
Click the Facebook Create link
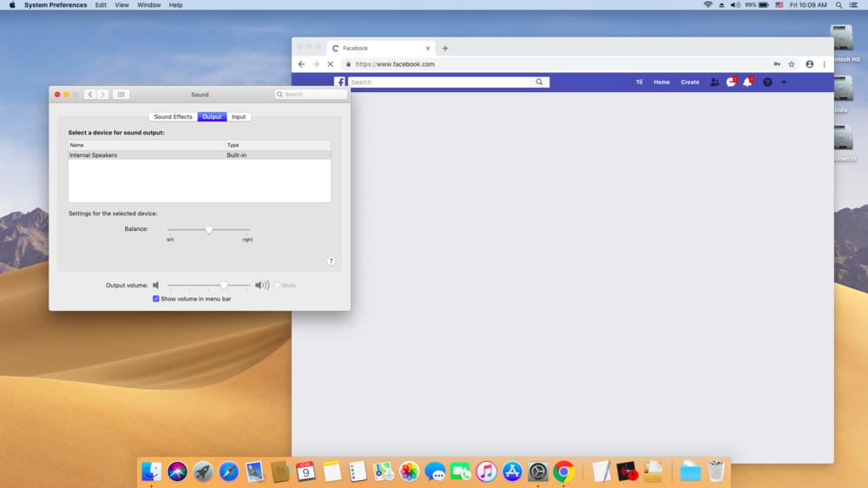(690, 82)
